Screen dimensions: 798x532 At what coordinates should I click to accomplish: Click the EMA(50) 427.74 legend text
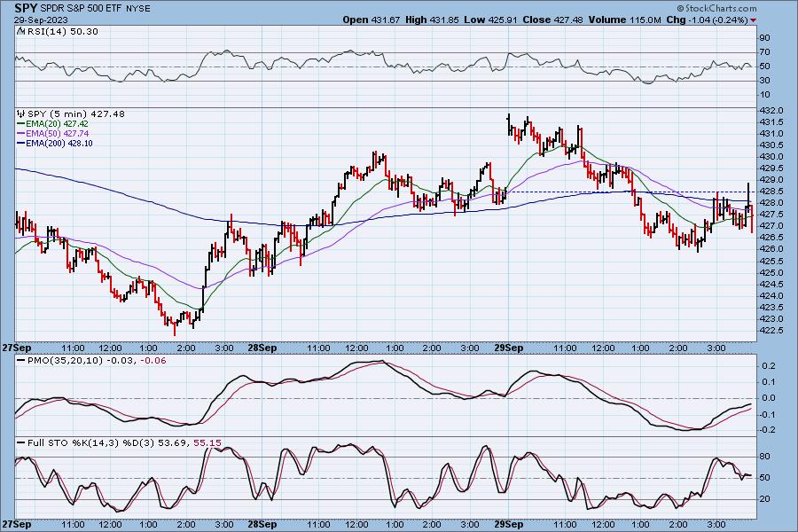coord(57,133)
